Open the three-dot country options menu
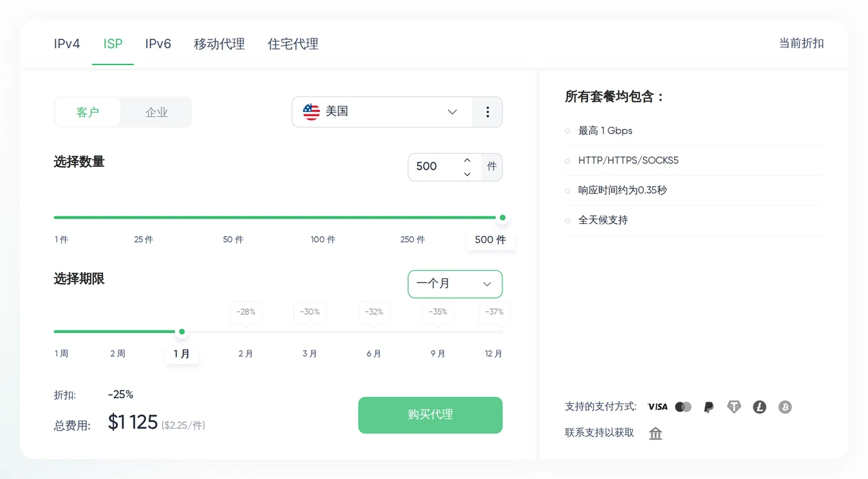868x479 pixels. [x=488, y=112]
